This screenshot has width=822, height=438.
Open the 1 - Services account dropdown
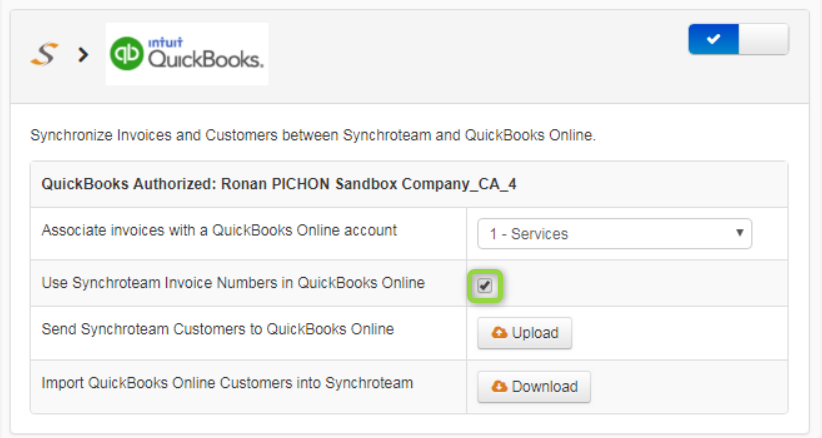(x=614, y=234)
